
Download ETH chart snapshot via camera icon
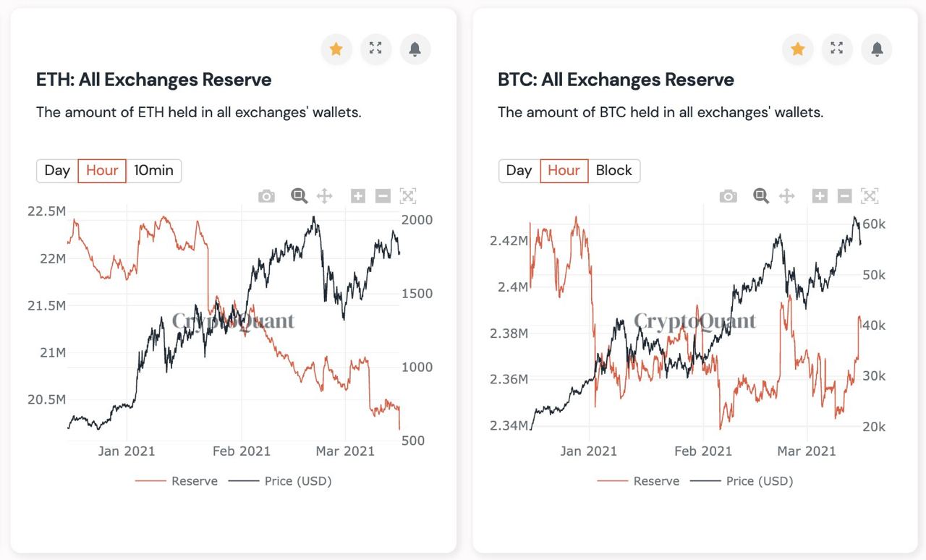266,196
